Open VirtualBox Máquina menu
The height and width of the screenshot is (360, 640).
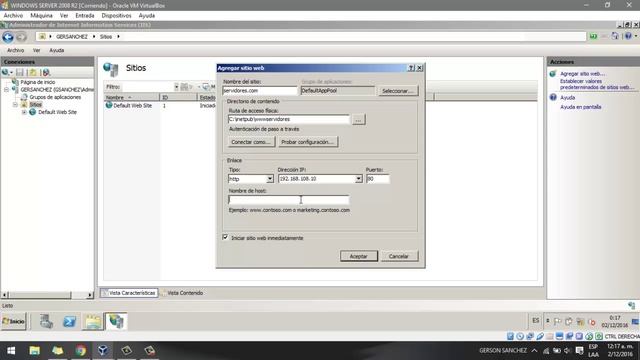coord(42,16)
